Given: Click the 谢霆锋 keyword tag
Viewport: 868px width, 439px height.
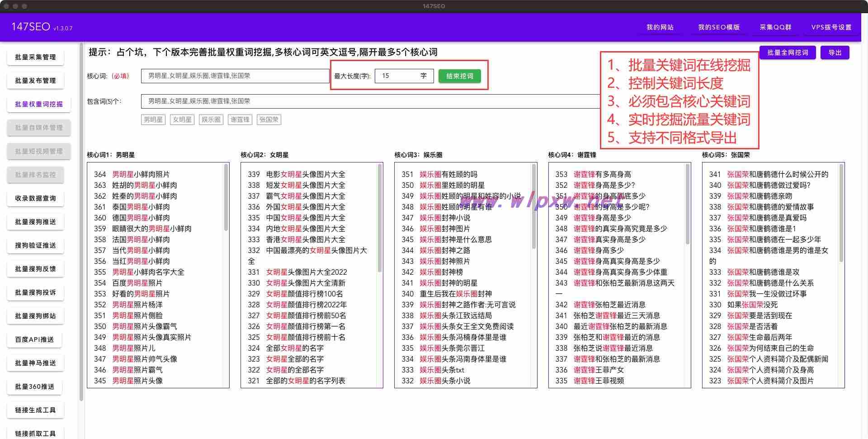Looking at the screenshot, I should coord(240,119).
